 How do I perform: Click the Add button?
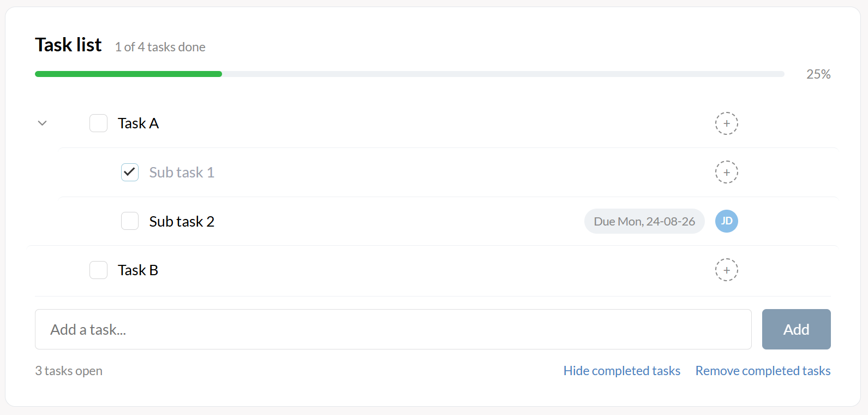[796, 329]
